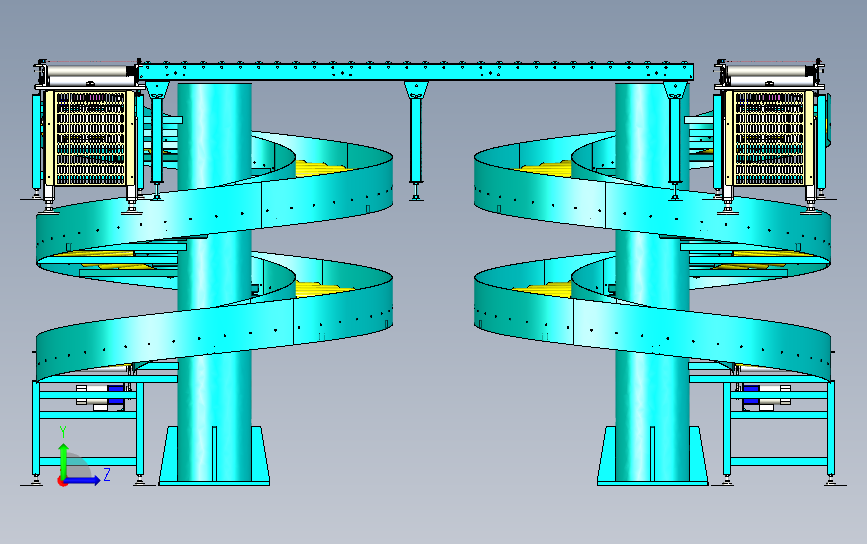Select the right column's base plate

pos(652,483)
